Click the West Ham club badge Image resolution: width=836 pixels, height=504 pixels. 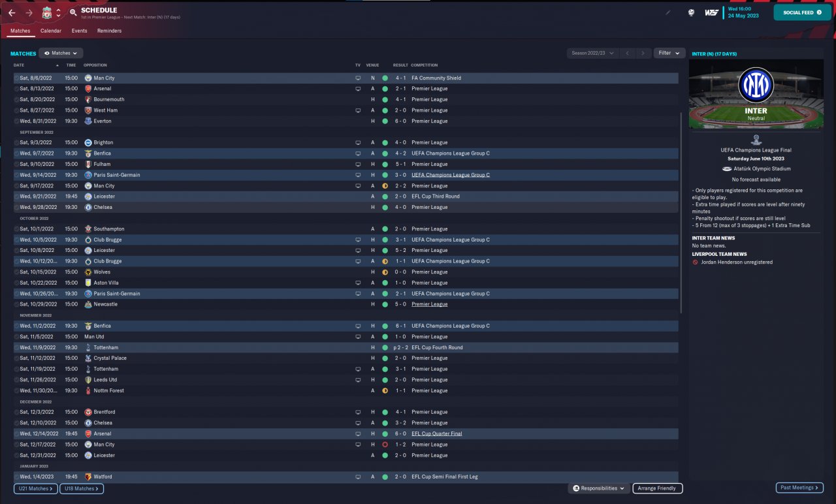pos(88,110)
